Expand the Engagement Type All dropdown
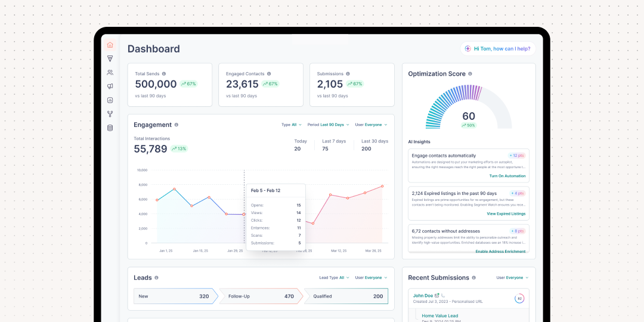 coord(292,125)
